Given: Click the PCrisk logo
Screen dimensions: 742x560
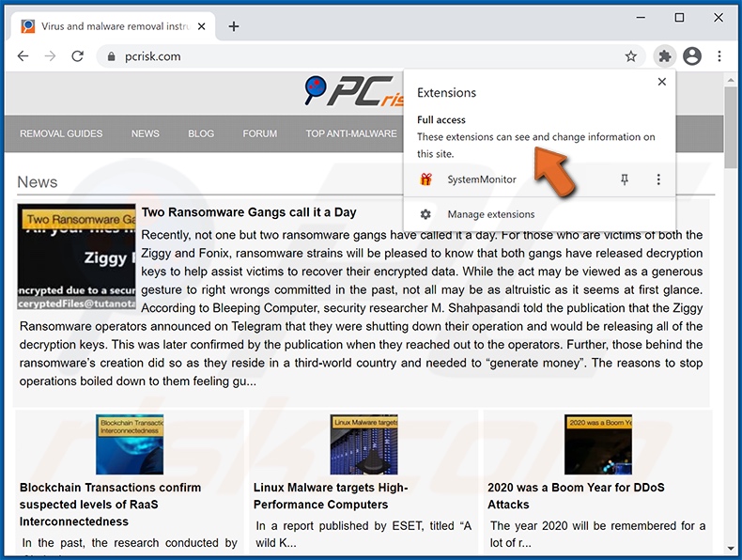Looking at the screenshot, I should point(353,91).
